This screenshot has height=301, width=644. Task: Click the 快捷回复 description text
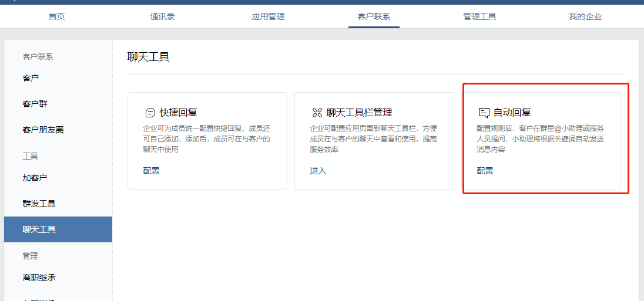pos(207,138)
